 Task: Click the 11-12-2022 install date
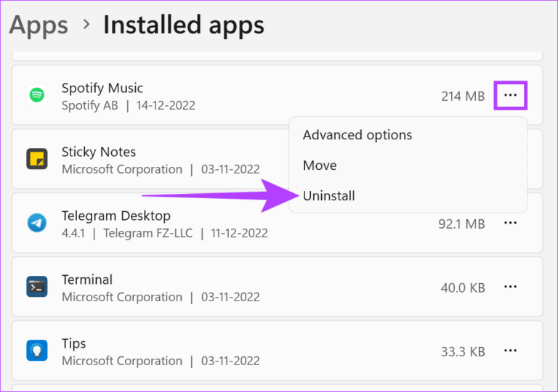(x=240, y=233)
